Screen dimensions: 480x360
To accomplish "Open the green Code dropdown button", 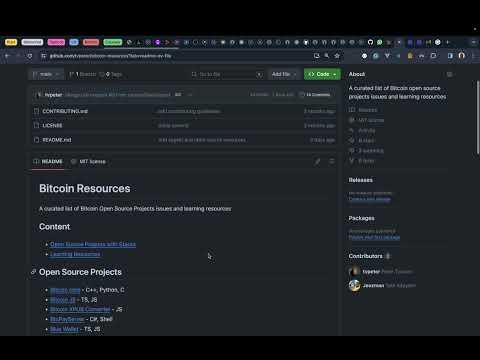I will (322, 74).
